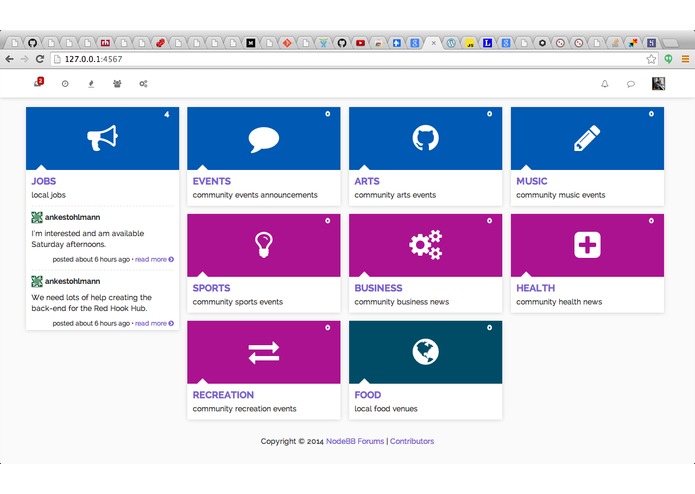Switch to the last H browser tab

(651, 43)
